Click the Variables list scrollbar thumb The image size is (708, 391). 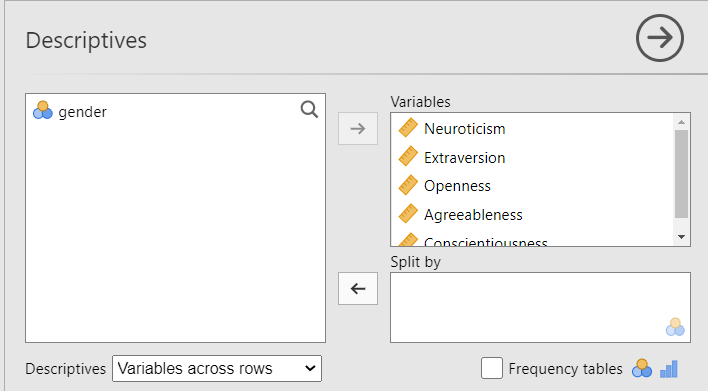click(681, 174)
